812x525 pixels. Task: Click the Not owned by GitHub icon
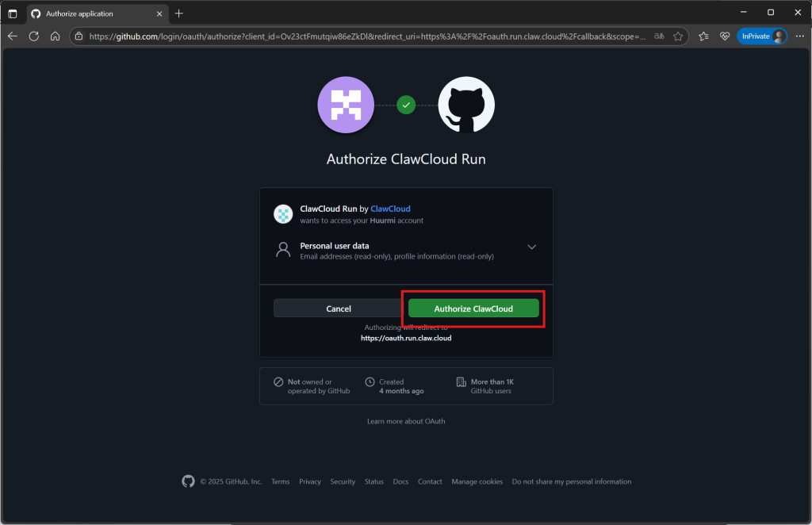pyautogui.click(x=278, y=382)
